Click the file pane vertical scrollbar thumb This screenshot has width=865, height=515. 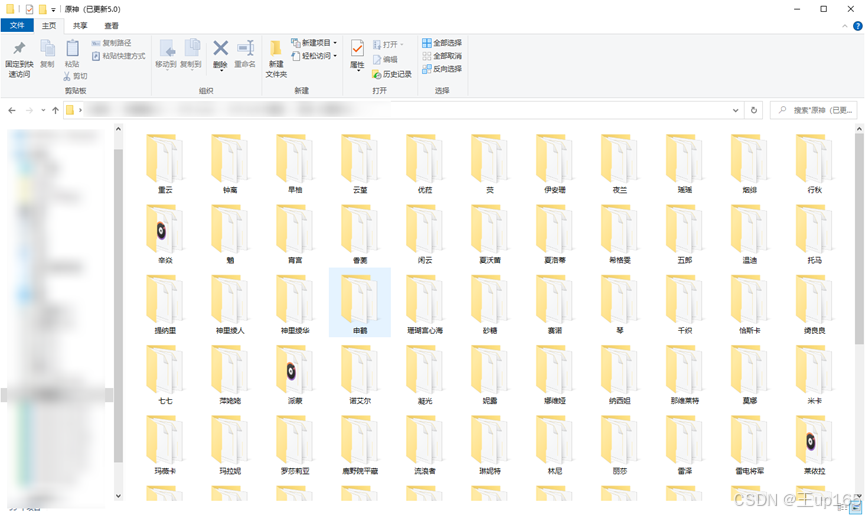859,240
